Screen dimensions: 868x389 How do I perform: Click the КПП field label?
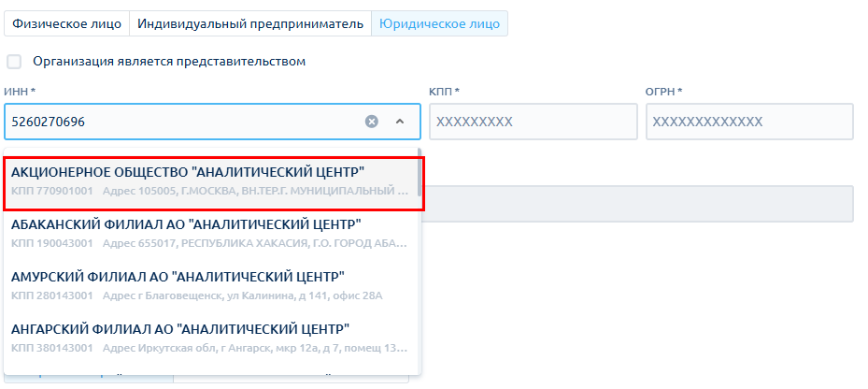(x=443, y=92)
